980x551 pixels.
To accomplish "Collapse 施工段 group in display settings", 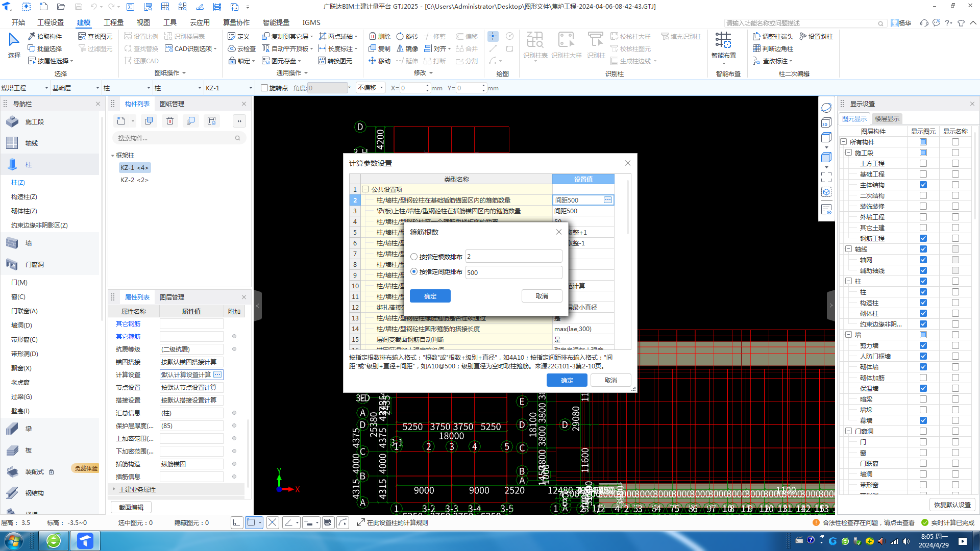I will coord(848,153).
